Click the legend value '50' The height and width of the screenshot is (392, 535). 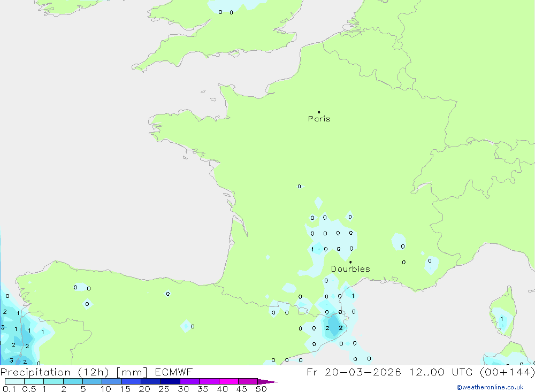(x=261, y=389)
